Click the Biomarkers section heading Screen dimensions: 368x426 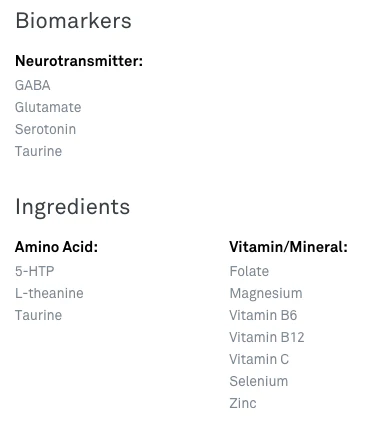[73, 21]
